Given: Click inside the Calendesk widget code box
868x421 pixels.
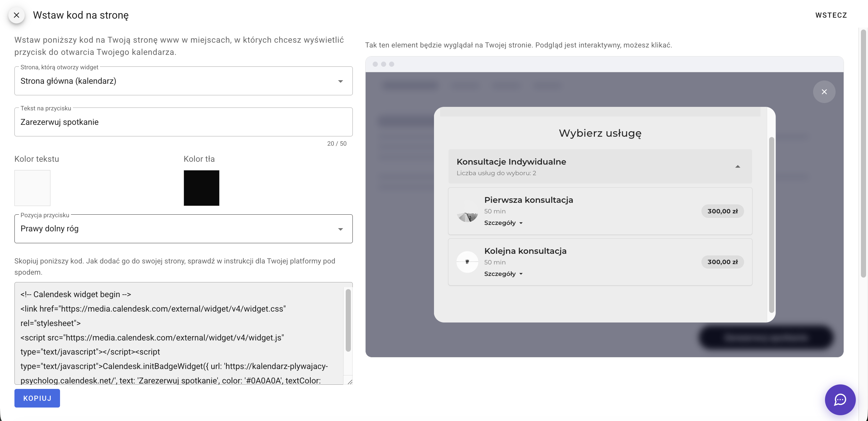Looking at the screenshot, I should point(178,333).
